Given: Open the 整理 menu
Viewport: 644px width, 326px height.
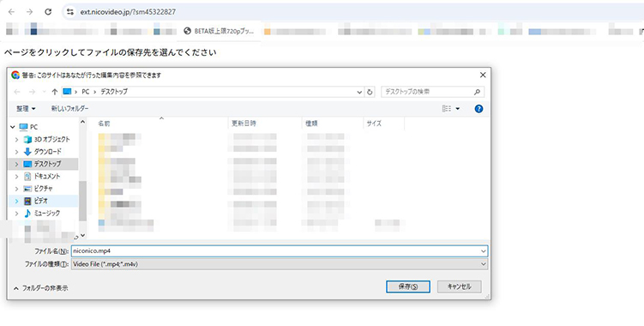Looking at the screenshot, I should coord(26,109).
